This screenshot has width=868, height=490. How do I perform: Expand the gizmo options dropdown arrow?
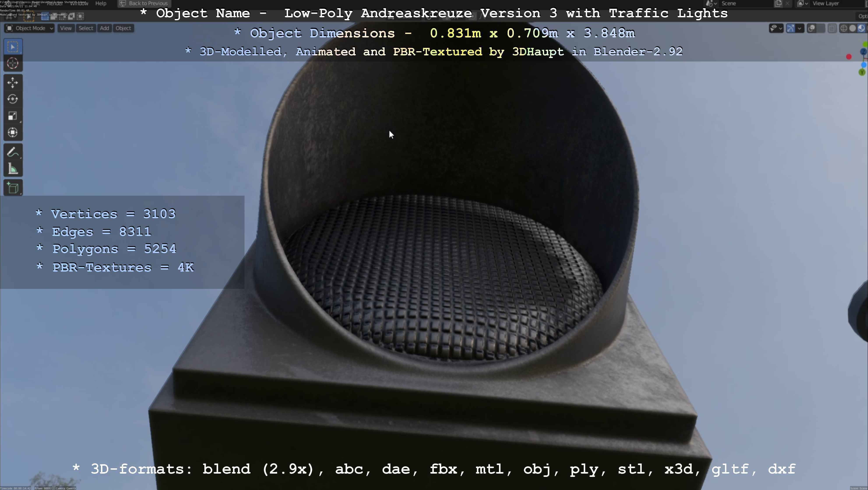[800, 28]
